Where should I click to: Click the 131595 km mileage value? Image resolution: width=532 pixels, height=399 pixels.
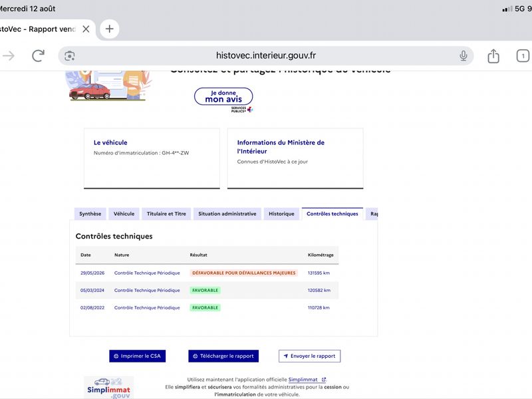319,273
